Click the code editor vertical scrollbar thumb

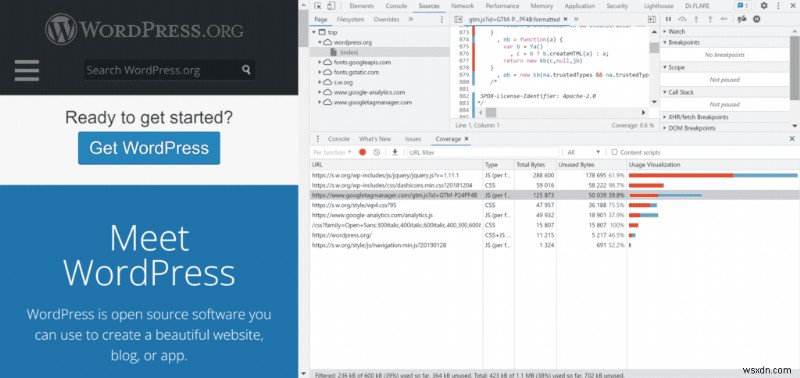coord(654,47)
